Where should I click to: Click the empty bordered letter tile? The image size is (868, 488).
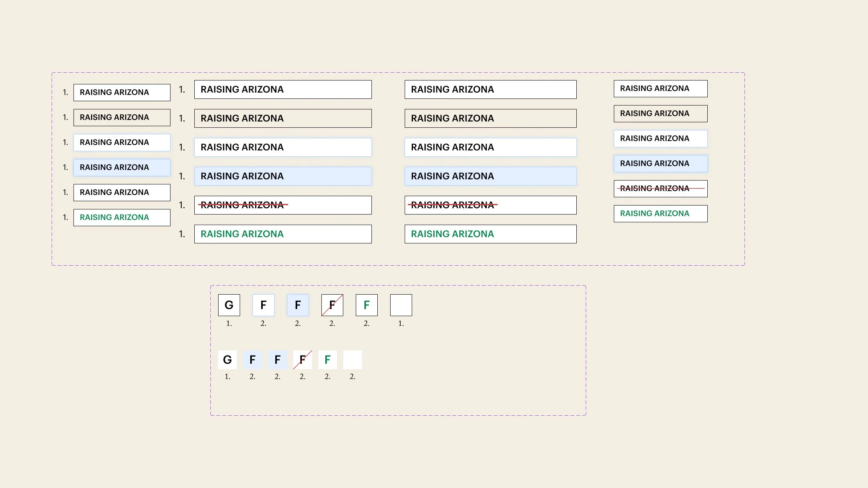pyautogui.click(x=401, y=305)
